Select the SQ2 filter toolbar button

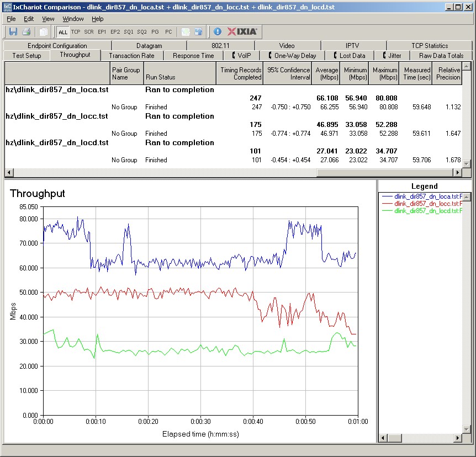point(142,32)
